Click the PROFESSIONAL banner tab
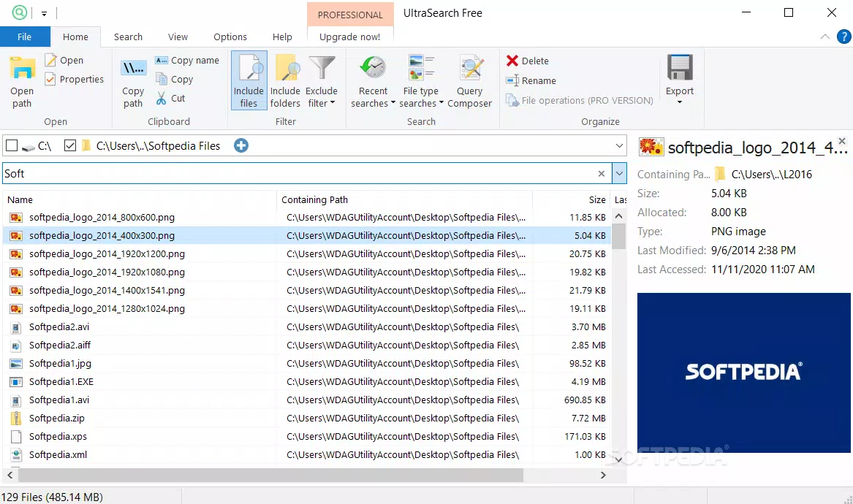Viewport: 853px width, 504px height. pos(350,15)
